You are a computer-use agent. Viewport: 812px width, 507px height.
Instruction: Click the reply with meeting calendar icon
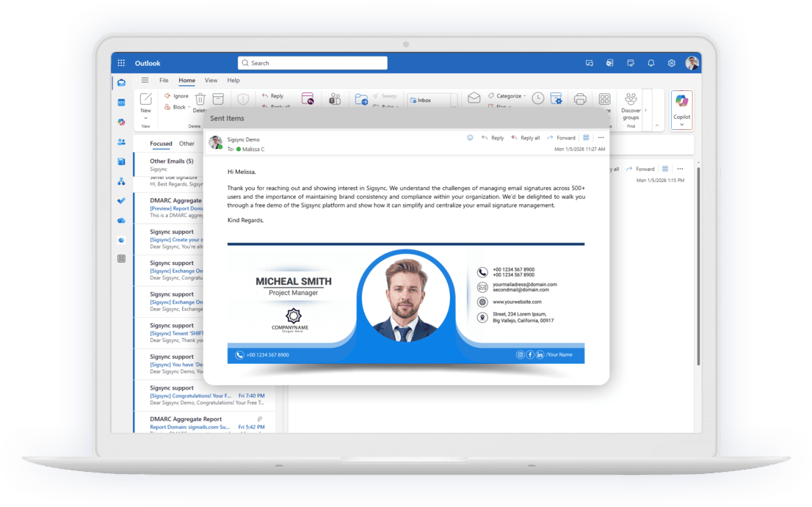(x=308, y=99)
